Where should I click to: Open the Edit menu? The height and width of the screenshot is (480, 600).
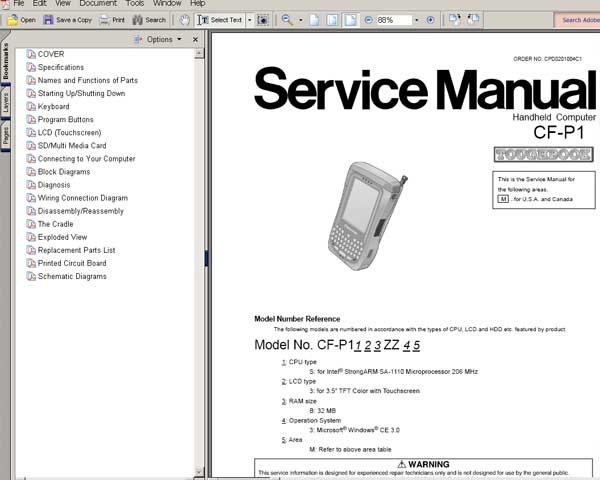click(39, 3)
